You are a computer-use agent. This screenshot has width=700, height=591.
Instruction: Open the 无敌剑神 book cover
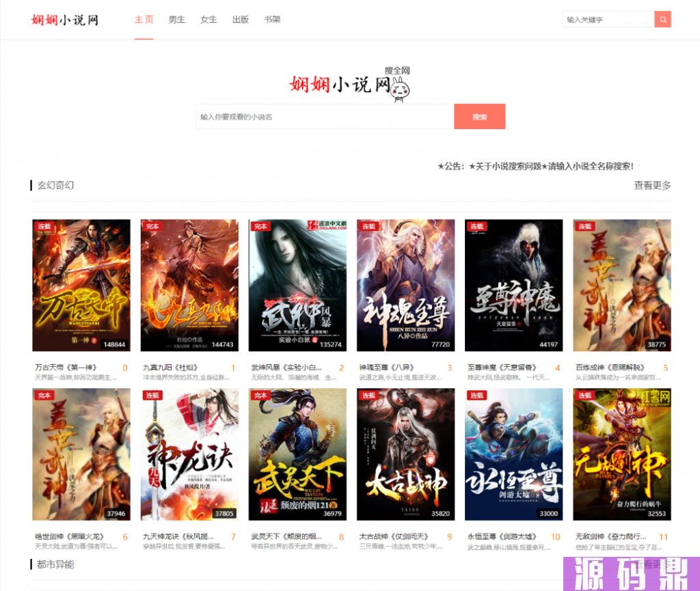pos(622,454)
